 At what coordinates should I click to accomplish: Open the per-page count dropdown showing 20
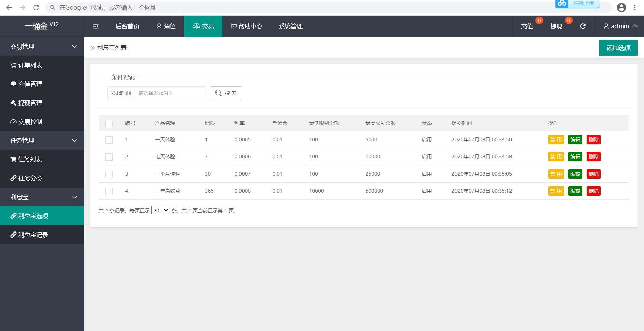pyautogui.click(x=161, y=210)
